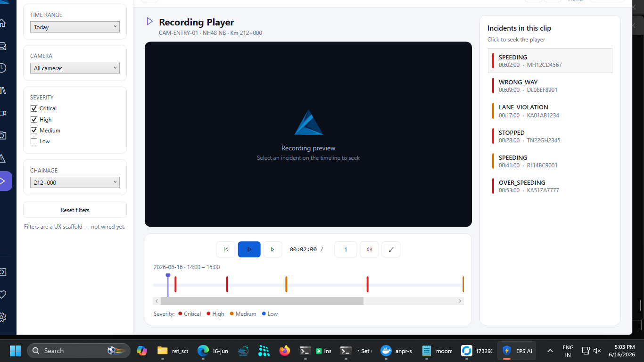644x362 pixels.
Task: Click the purple playhead on the timeline
Action: pyautogui.click(x=168, y=276)
